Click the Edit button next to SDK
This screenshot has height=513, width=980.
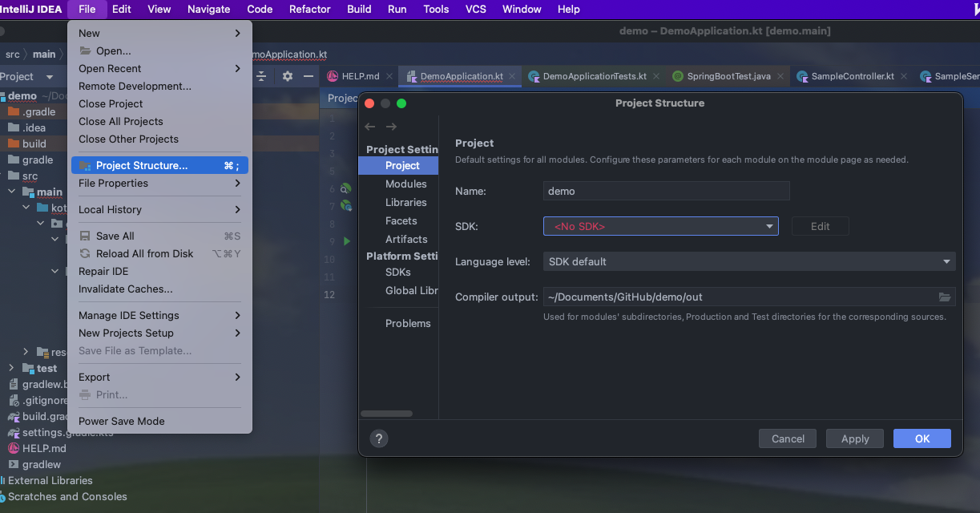point(821,226)
